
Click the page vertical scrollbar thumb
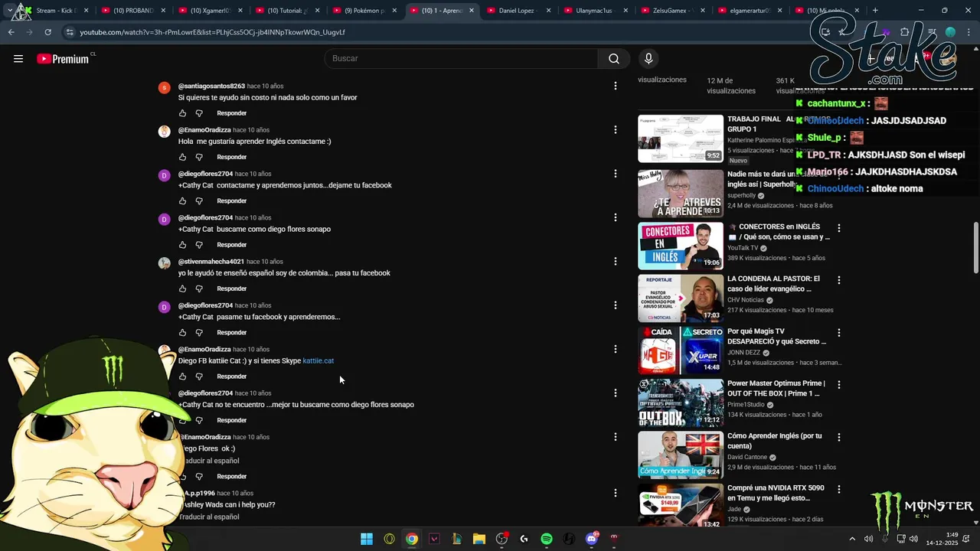(975, 247)
